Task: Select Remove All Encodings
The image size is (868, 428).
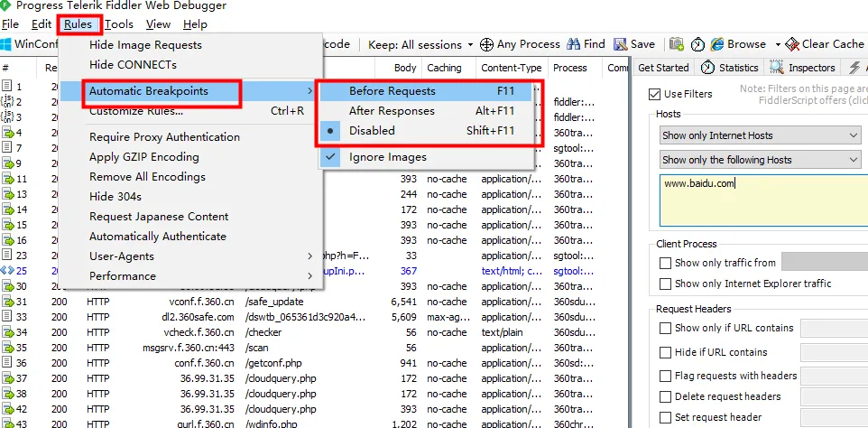Action: tap(191, 177)
